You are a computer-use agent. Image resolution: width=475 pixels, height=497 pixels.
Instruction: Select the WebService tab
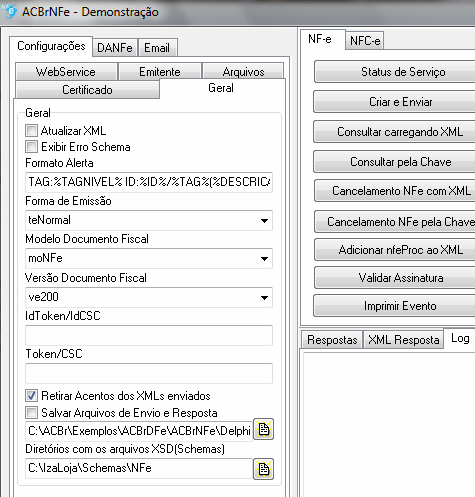tap(66, 72)
